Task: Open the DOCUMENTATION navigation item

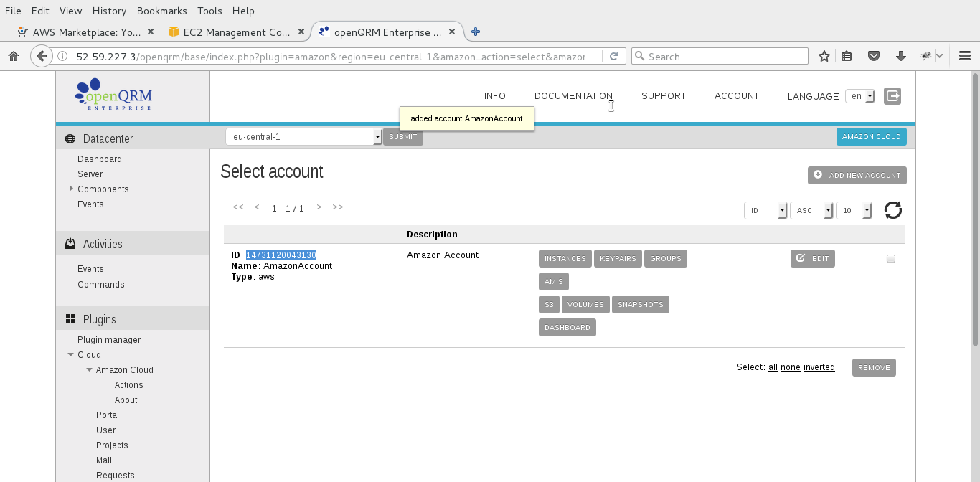Action: (573, 95)
